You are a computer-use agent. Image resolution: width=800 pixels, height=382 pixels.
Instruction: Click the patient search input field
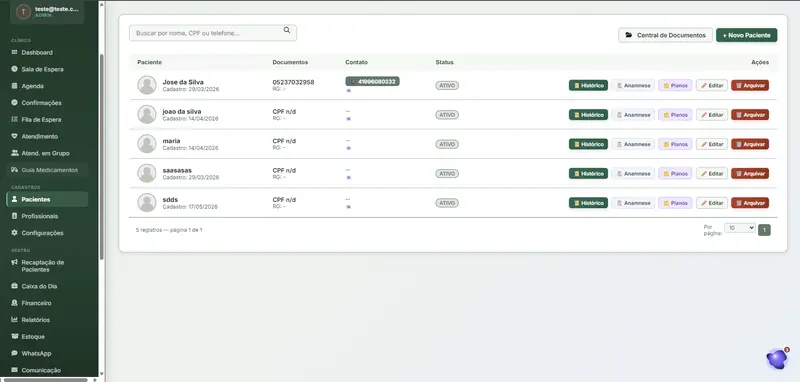click(213, 33)
